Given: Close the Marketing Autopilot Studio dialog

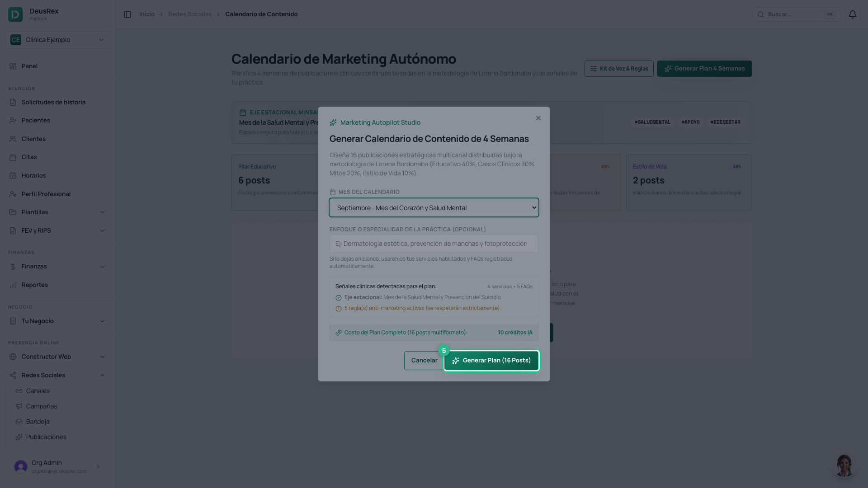Looking at the screenshot, I should (538, 118).
